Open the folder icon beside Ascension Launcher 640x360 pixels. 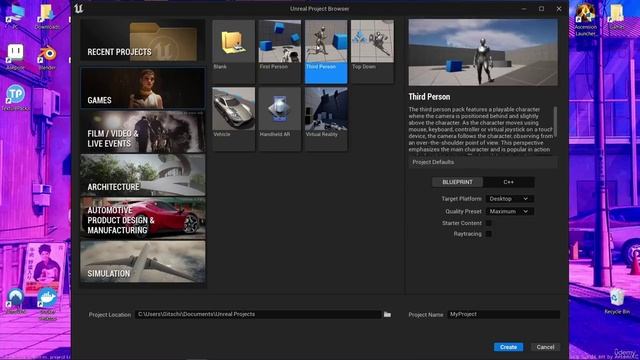(x=617, y=16)
